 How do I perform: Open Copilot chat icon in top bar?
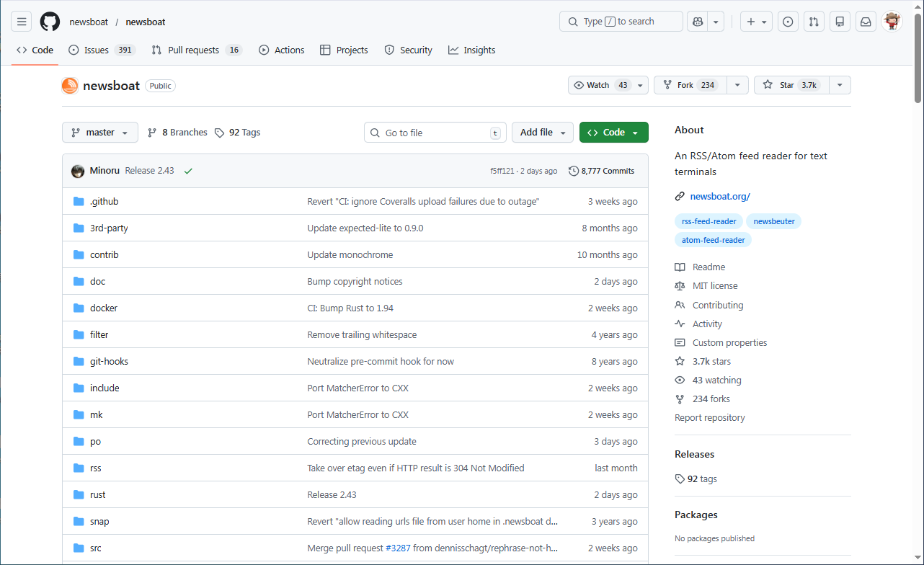click(x=696, y=22)
